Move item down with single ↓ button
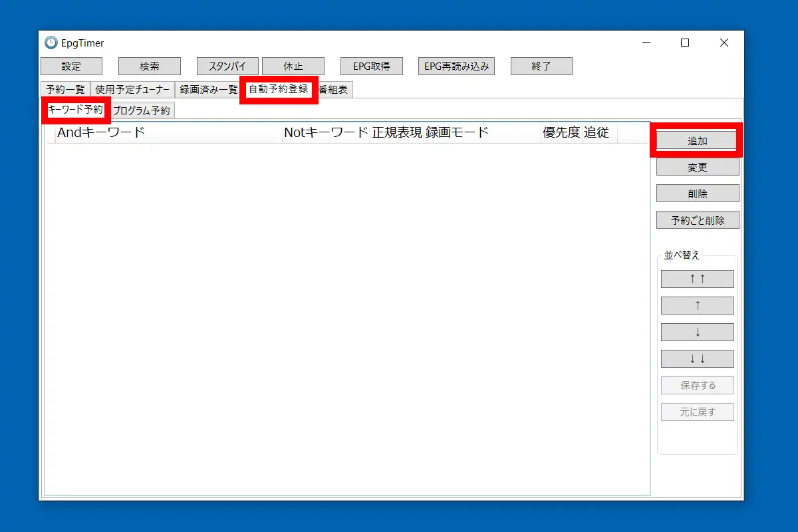The height and width of the screenshot is (532, 798). 698,332
